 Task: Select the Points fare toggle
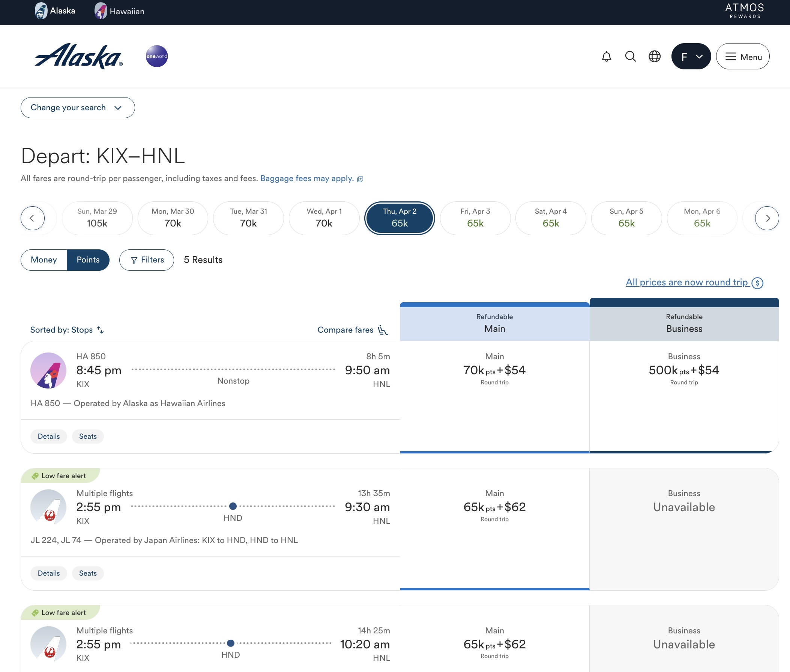(88, 260)
